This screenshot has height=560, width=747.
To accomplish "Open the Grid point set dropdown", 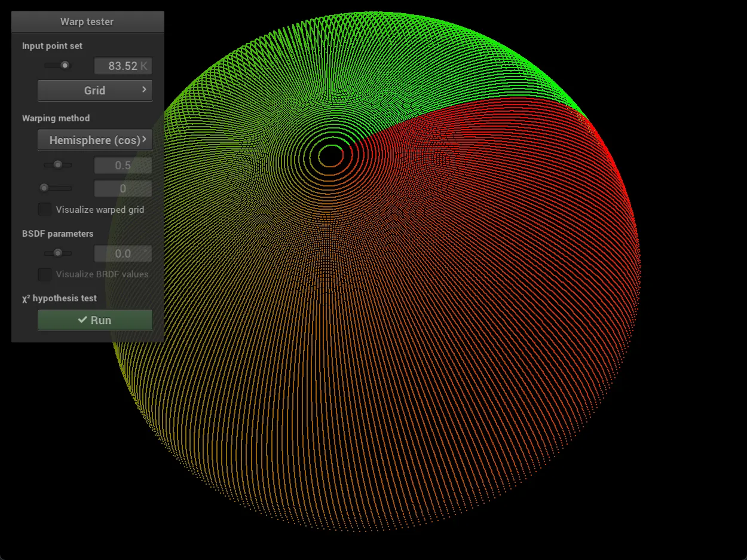I will point(95,91).
